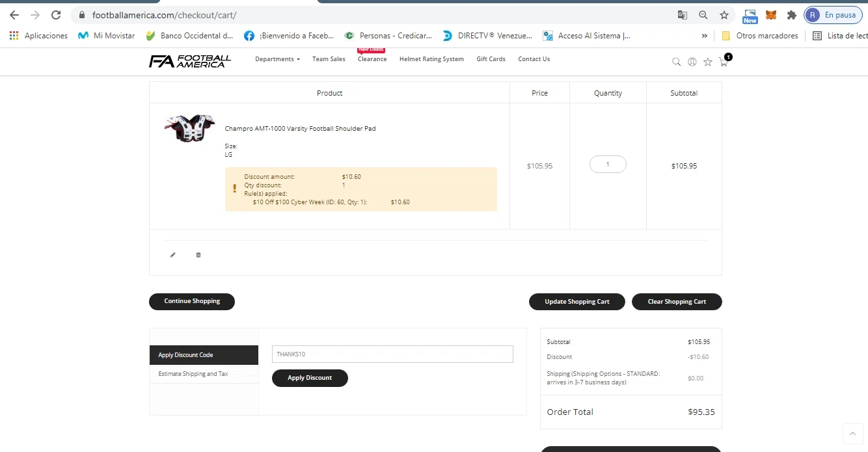Click the Football America logo
The image size is (868, 452).
(x=190, y=61)
